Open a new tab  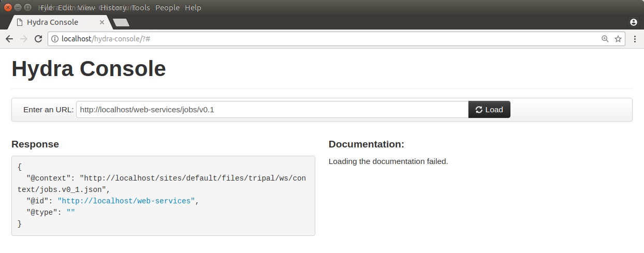[121, 22]
